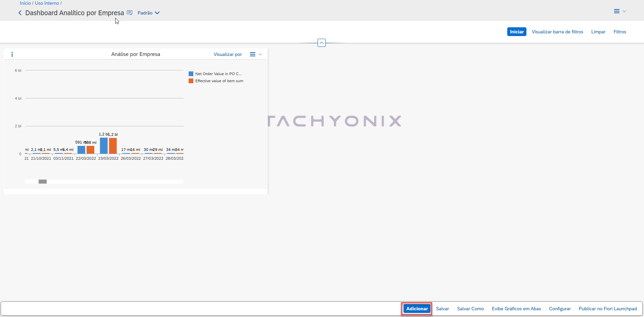
Task: Click the info icon on the chart card
Action: [12, 54]
